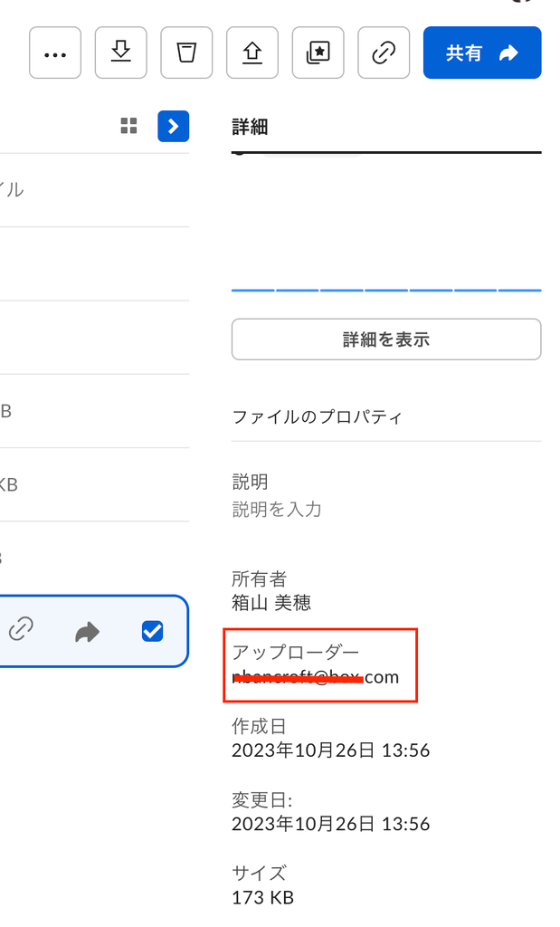The width and height of the screenshot is (560, 927).
Task: Click the trash icon to delete
Action: pos(186,53)
